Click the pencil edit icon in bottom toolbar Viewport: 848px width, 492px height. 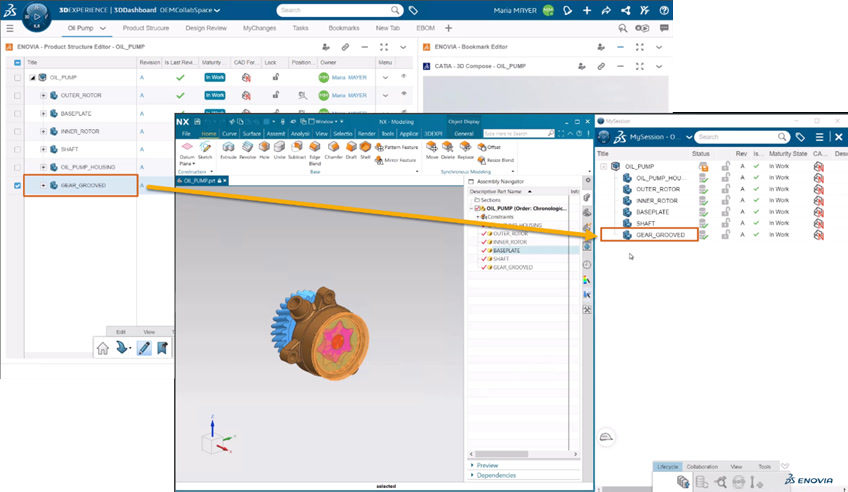pos(144,348)
